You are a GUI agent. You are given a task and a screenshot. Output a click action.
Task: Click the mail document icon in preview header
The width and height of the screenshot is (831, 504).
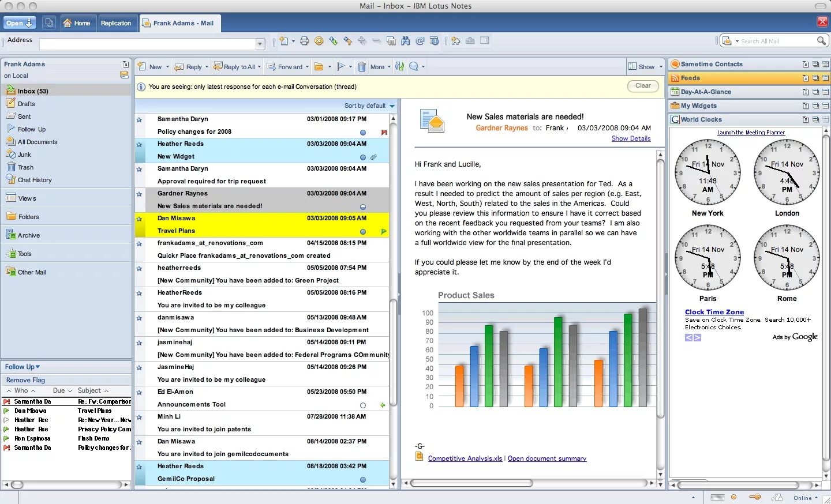[x=432, y=122]
